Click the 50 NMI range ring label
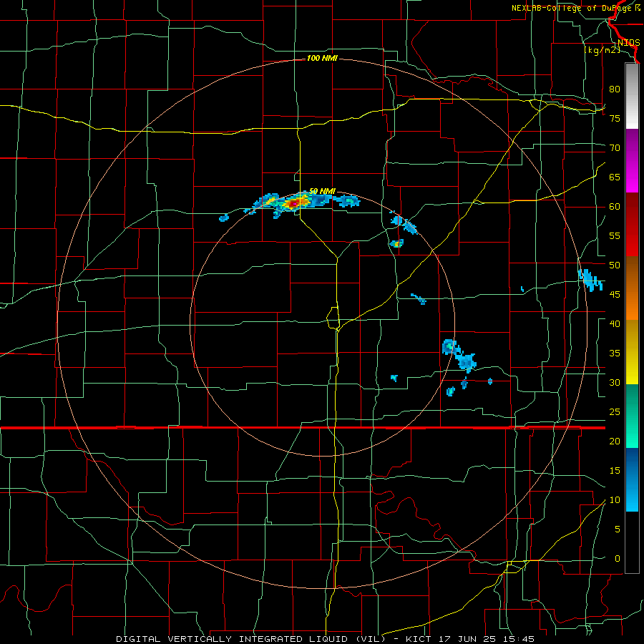The height and width of the screenshot is (644, 644). point(322,191)
